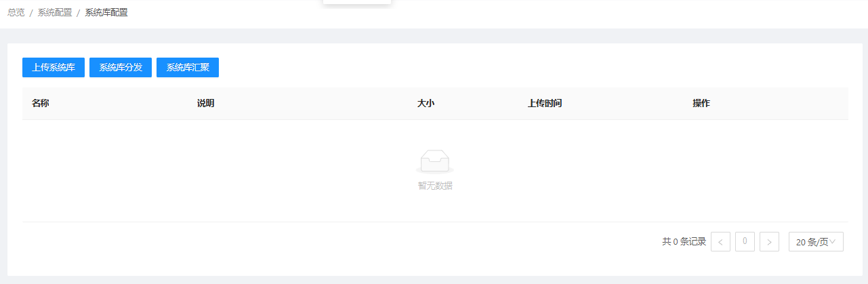Click the 名称 column header
Viewport: 868px width, 284px height.
(x=41, y=104)
